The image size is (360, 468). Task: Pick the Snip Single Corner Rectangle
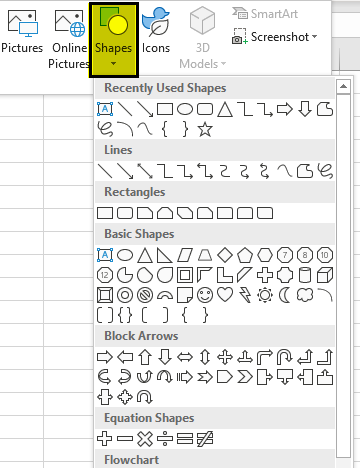[145, 213]
